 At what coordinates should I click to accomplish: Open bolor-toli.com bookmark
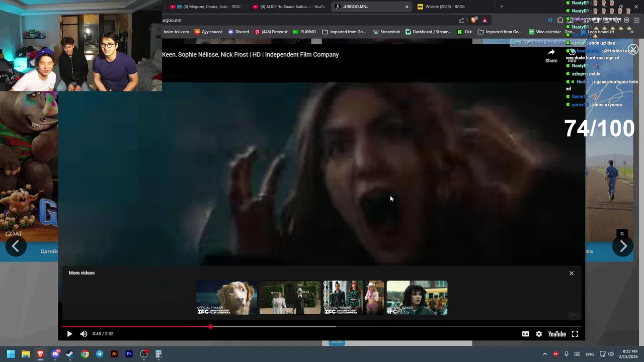[176, 32]
